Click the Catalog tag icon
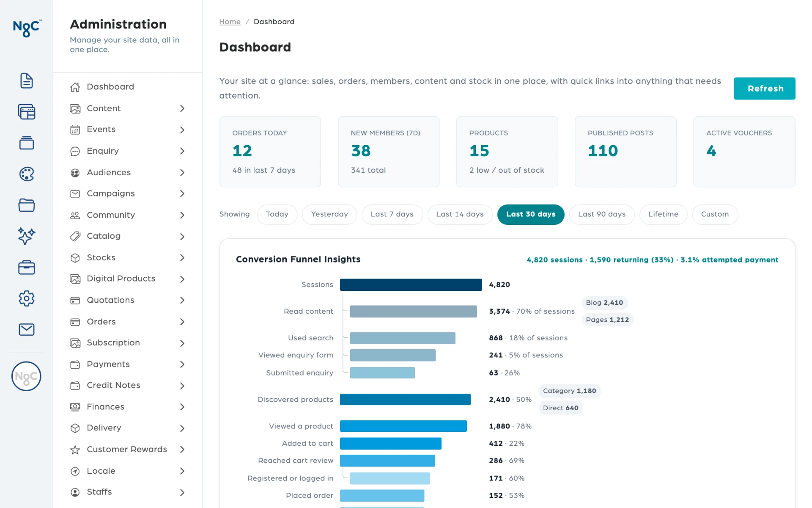The image size is (812, 508). (x=75, y=236)
